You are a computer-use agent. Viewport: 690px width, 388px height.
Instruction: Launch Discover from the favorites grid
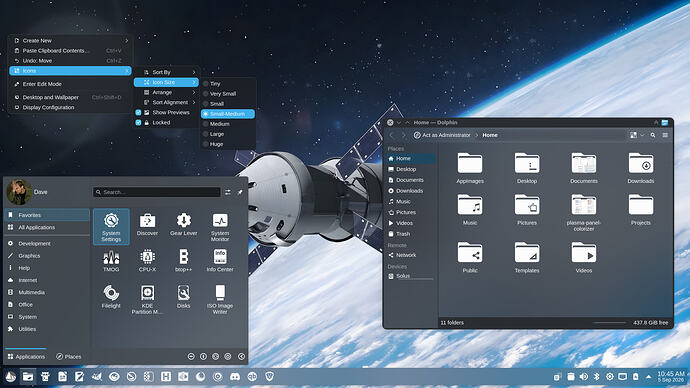click(147, 225)
